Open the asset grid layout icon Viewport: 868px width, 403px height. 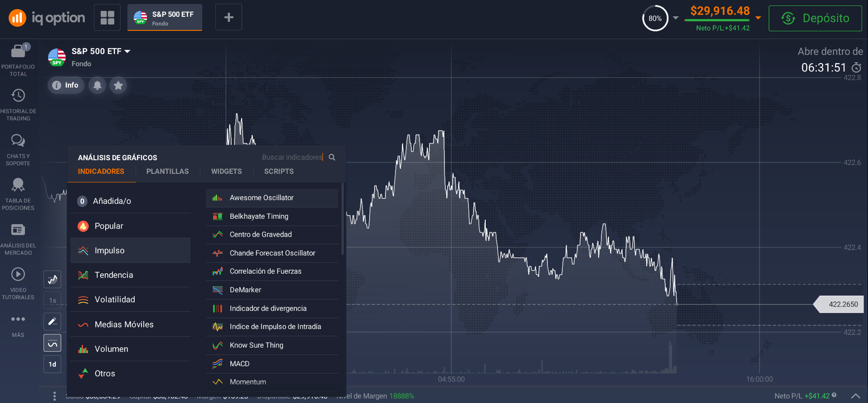click(x=107, y=18)
